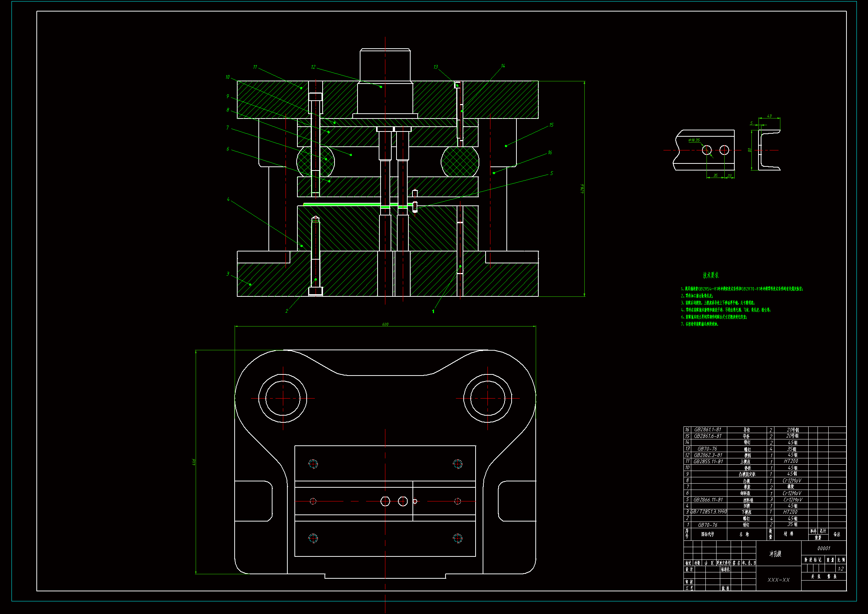Click the 技术要求 heading text
Viewport: 868px width, 614px height.
(x=710, y=275)
